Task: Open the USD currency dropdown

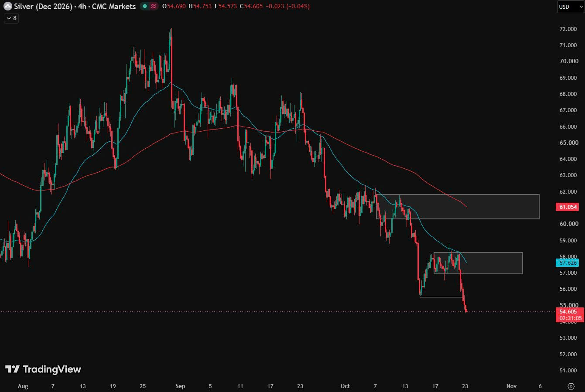Action: click(570, 7)
